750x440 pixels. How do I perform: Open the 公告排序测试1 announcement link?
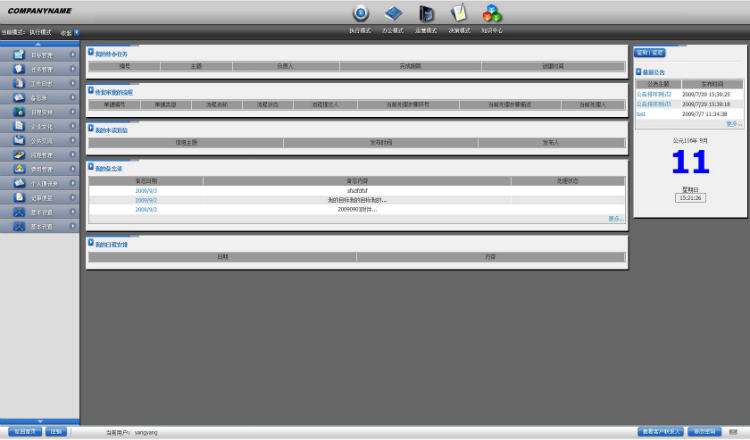coord(654,104)
